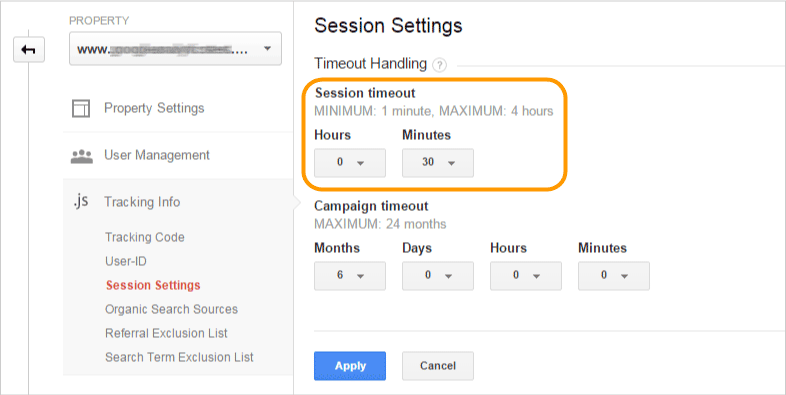Click the Cancel button
This screenshot has height=395, width=786.
(438, 366)
